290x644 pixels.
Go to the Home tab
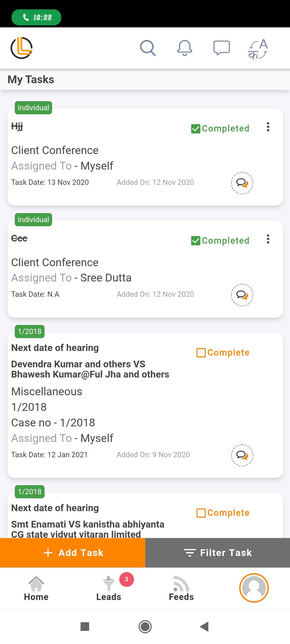pyautogui.click(x=36, y=588)
